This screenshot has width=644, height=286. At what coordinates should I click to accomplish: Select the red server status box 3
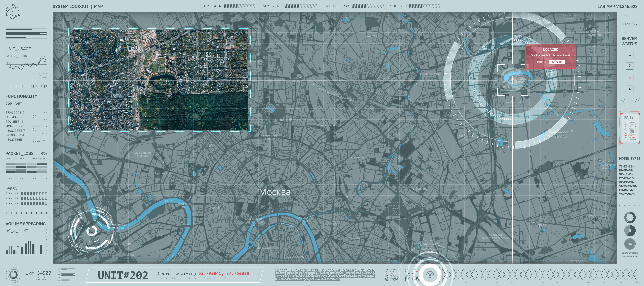629,77
